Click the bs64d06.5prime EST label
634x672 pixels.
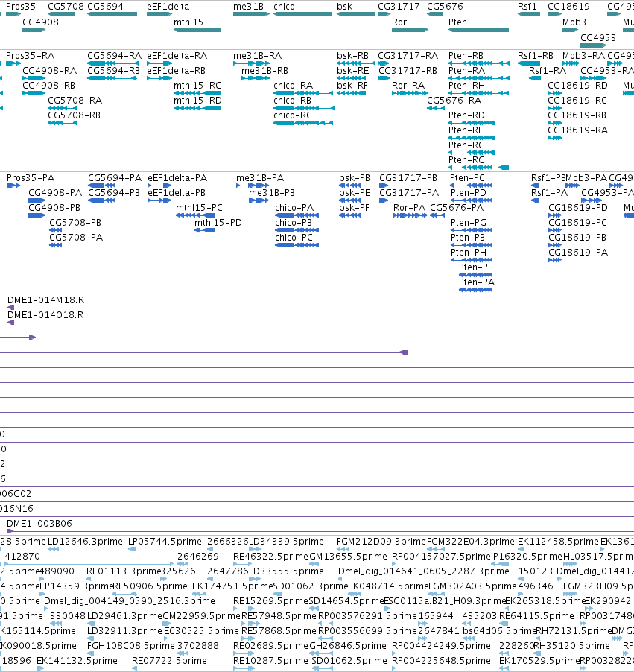click(x=500, y=631)
